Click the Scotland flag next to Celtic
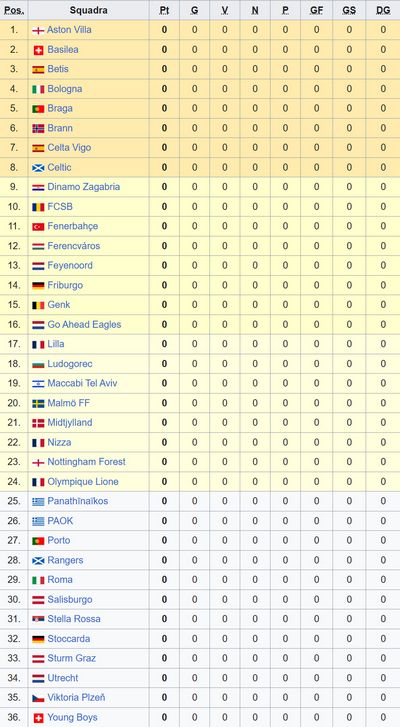The width and height of the screenshot is (400, 727). (x=38, y=168)
